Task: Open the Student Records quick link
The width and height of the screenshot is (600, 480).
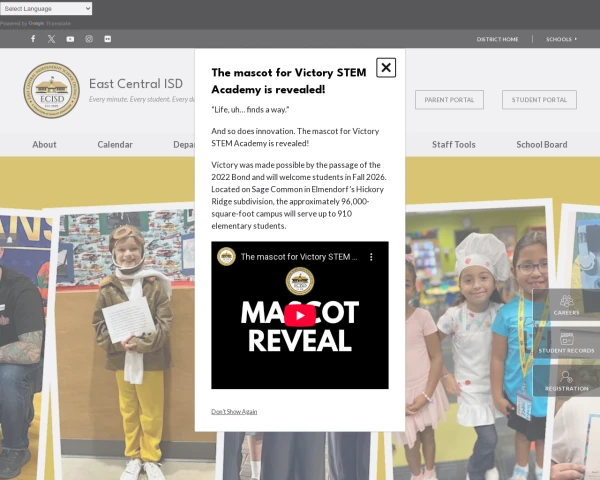Action: (566, 343)
